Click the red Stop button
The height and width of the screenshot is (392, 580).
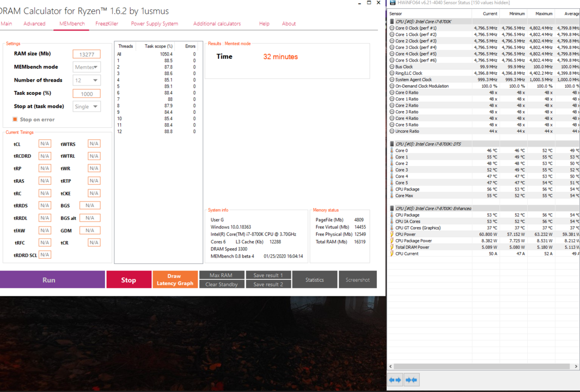pos(129,280)
